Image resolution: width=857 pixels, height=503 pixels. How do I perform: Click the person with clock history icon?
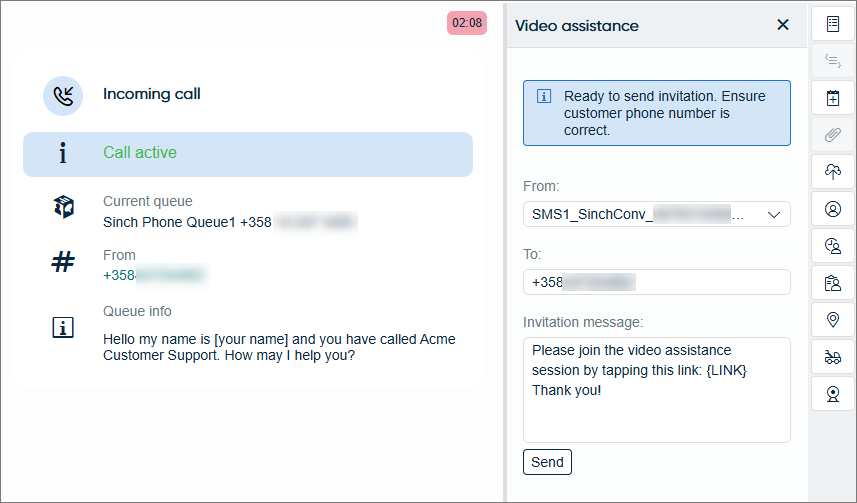[x=832, y=246]
